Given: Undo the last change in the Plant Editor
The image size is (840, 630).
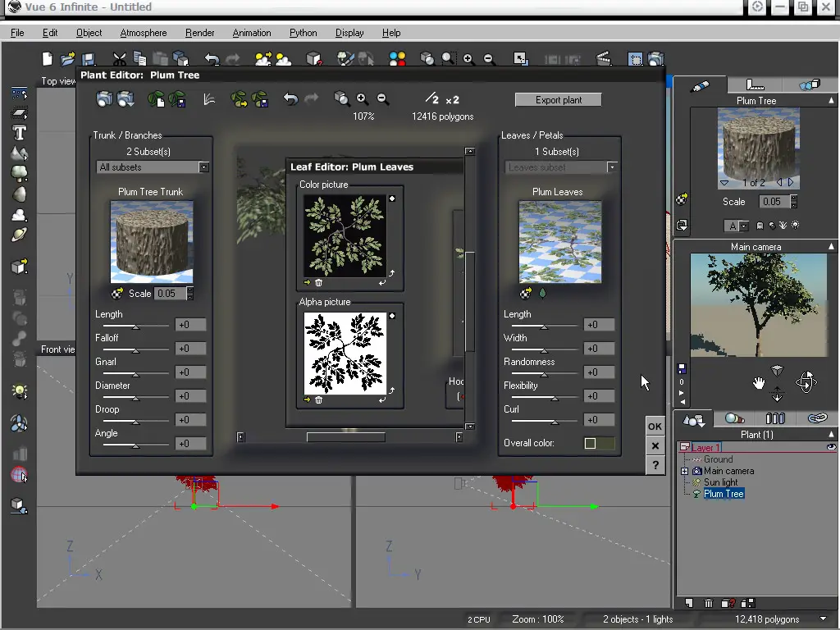Looking at the screenshot, I should [290, 98].
